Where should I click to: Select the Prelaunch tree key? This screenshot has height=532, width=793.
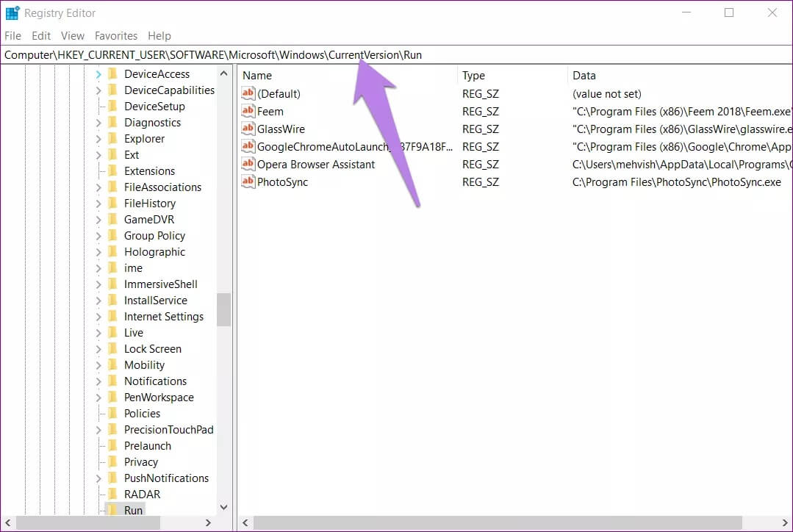click(148, 446)
